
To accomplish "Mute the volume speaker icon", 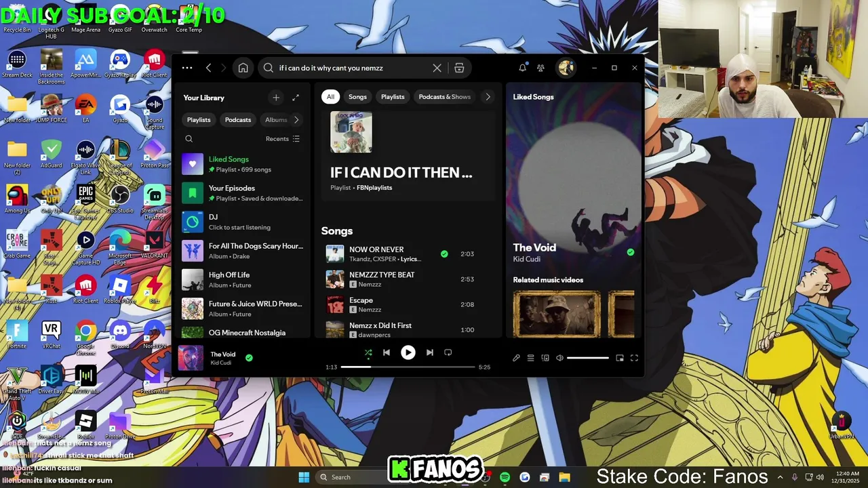I will point(559,358).
